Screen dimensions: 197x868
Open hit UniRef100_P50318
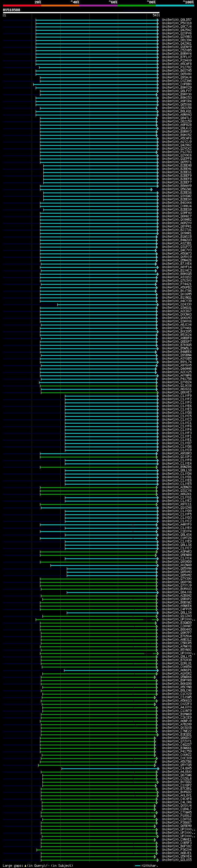tap(176, 23)
